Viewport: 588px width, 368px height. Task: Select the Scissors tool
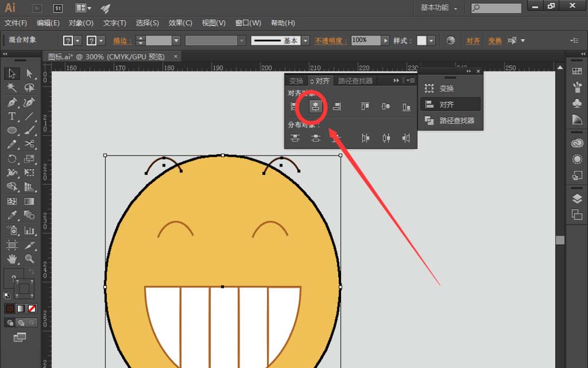pos(29,144)
